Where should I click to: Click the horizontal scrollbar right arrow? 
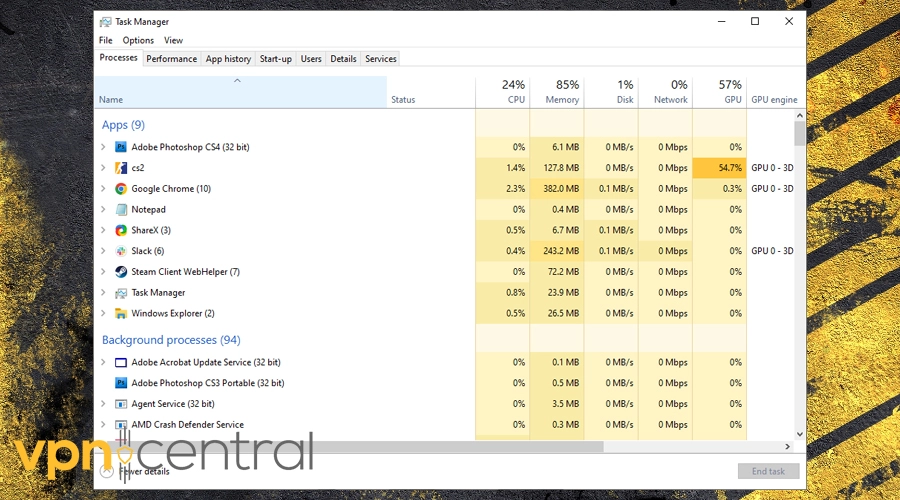coord(788,446)
